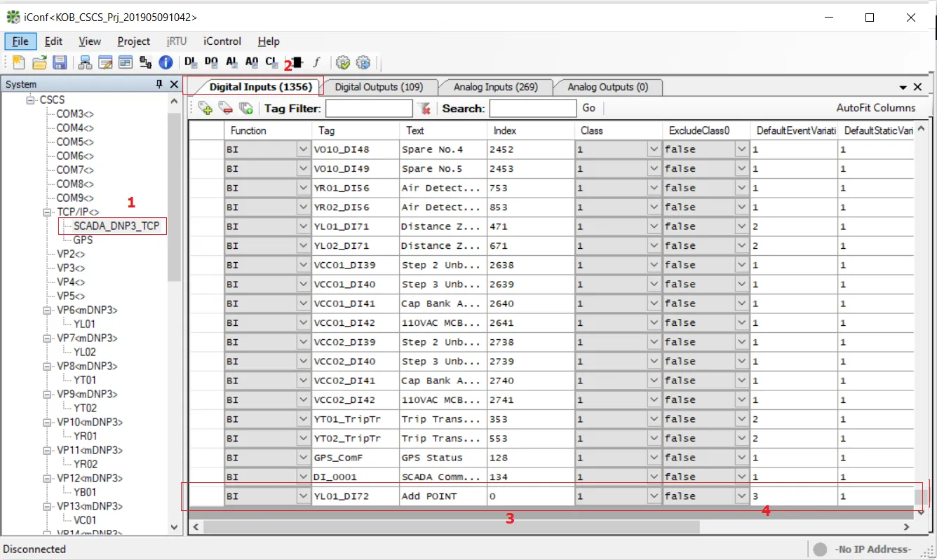This screenshot has height=560, width=937.
Task: Remove a tag with red minus icon
Action: (x=225, y=108)
